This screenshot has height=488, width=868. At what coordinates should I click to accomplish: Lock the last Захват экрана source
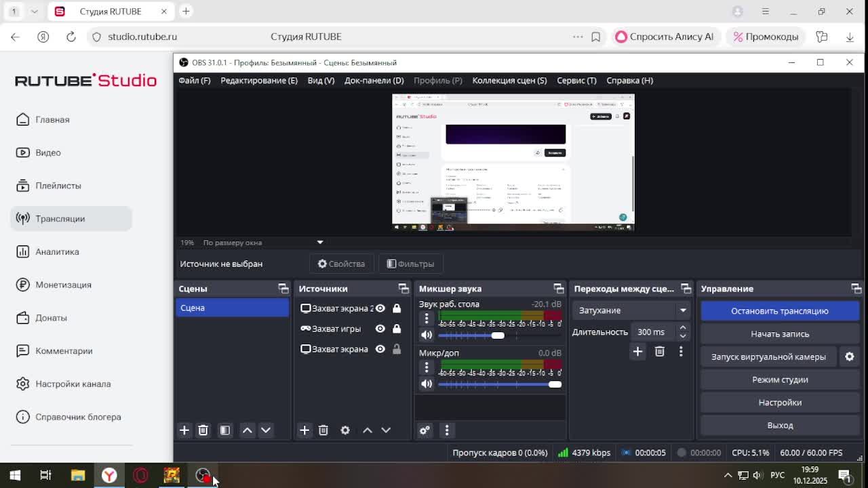(397, 349)
